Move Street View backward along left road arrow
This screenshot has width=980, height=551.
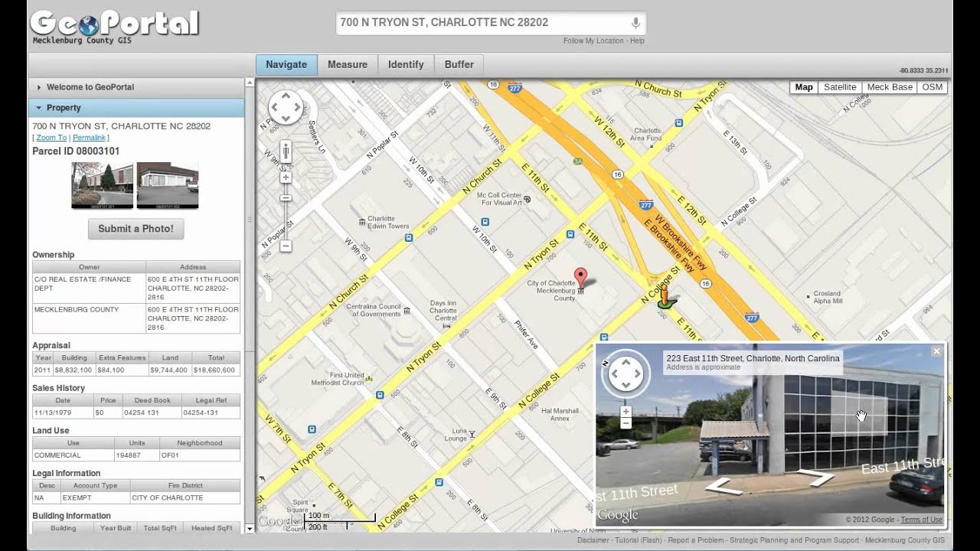click(724, 486)
